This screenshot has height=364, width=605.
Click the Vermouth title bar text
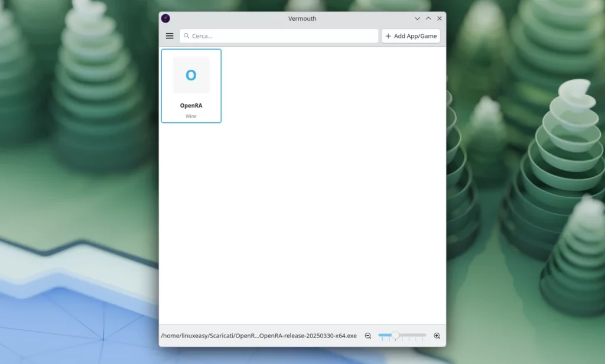(302, 18)
